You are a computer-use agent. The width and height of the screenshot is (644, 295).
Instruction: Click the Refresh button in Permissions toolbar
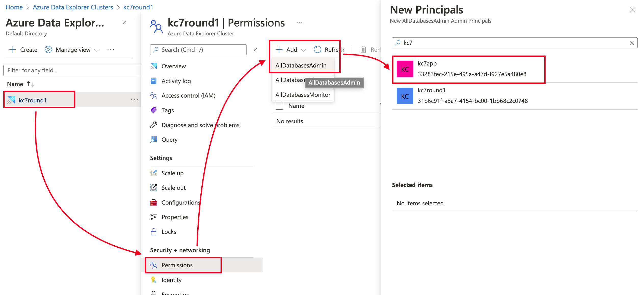coord(329,49)
